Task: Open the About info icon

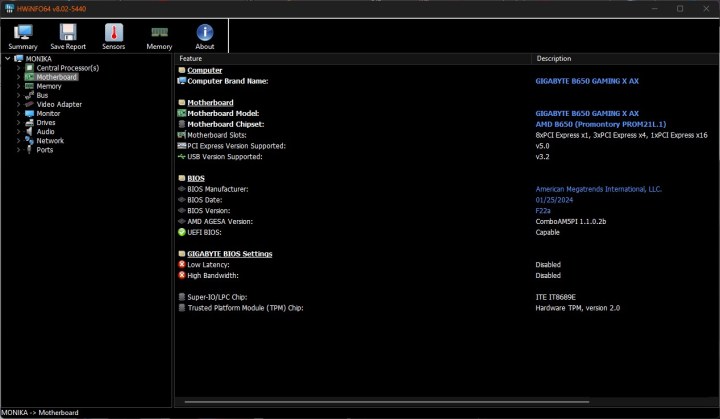Action: tap(204, 35)
